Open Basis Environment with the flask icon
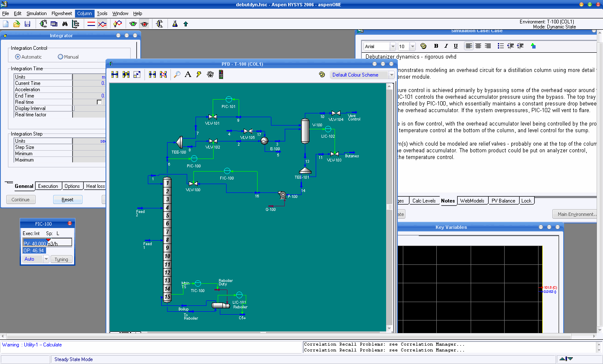The image size is (603, 364). tap(175, 24)
